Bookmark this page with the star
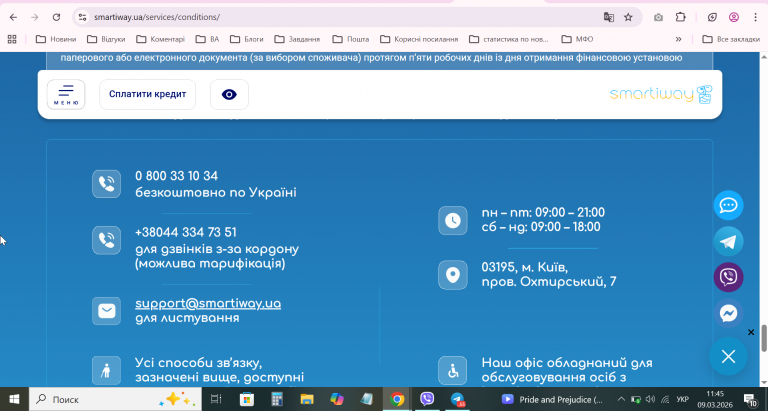The height and width of the screenshot is (411, 768). coord(628,17)
